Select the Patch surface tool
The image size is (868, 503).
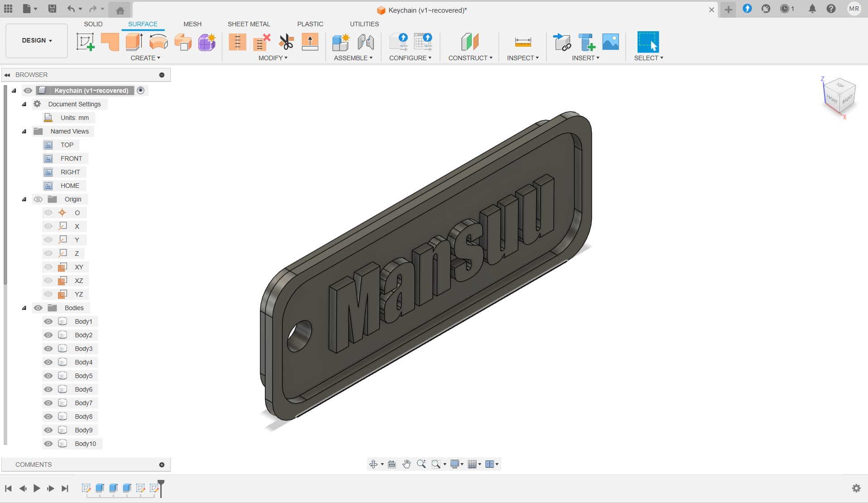click(110, 42)
